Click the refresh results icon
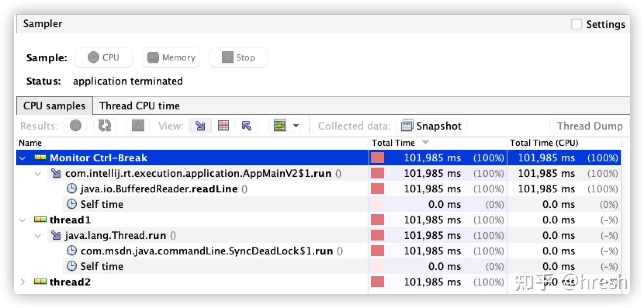The width and height of the screenshot is (644, 308). click(x=105, y=126)
